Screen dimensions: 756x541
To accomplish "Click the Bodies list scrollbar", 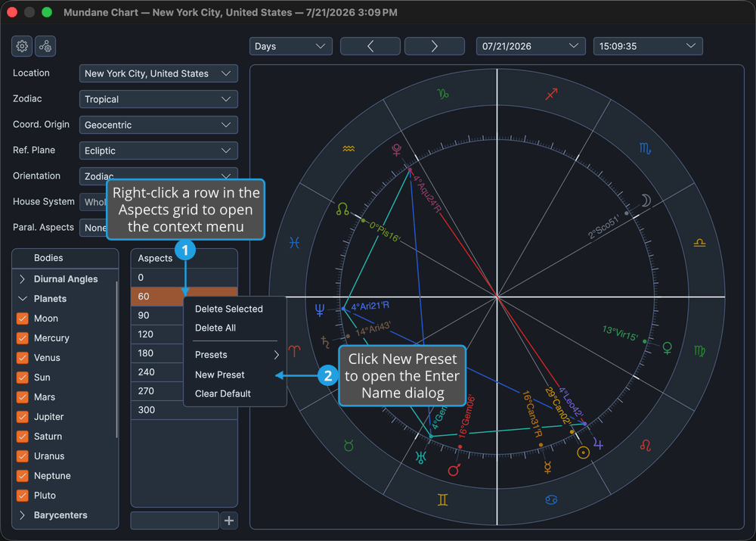I will 116,359.
